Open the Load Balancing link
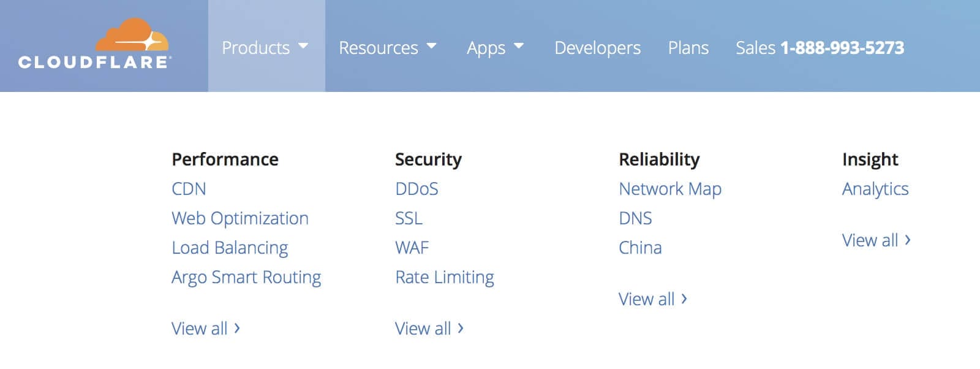Image resolution: width=980 pixels, height=369 pixels. point(230,248)
